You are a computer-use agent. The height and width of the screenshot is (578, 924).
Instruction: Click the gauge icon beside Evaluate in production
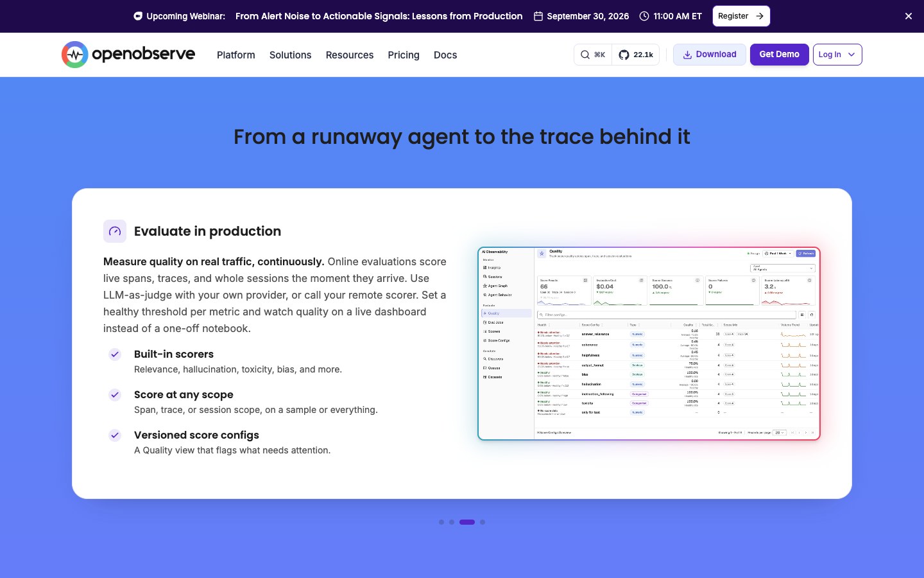tap(115, 231)
